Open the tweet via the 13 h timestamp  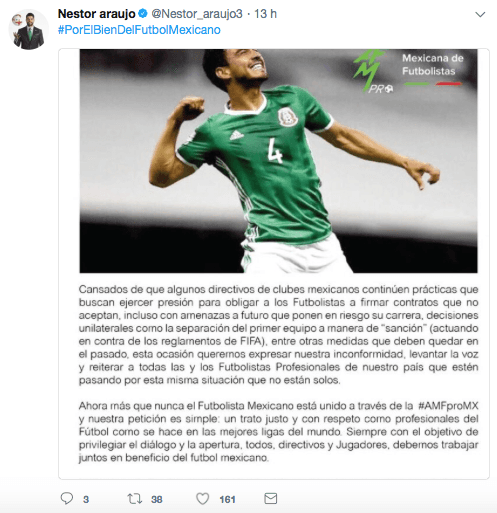pyautogui.click(x=265, y=14)
